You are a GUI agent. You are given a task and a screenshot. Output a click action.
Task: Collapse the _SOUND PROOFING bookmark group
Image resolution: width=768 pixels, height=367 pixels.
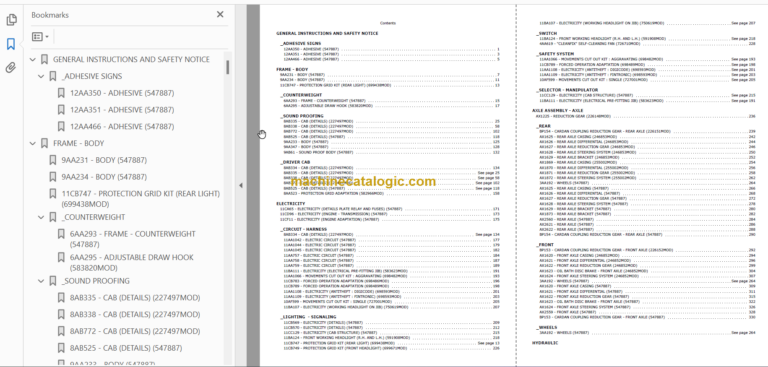(x=41, y=281)
